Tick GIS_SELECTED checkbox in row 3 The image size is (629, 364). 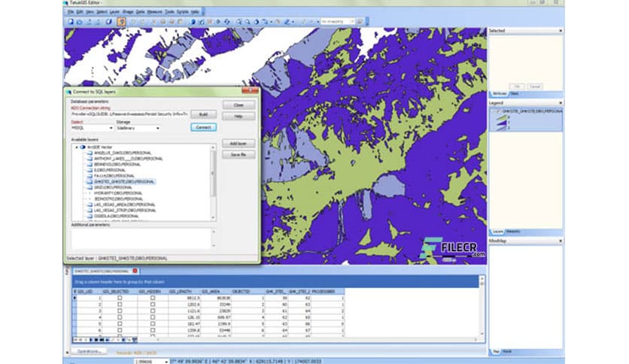coord(120,311)
